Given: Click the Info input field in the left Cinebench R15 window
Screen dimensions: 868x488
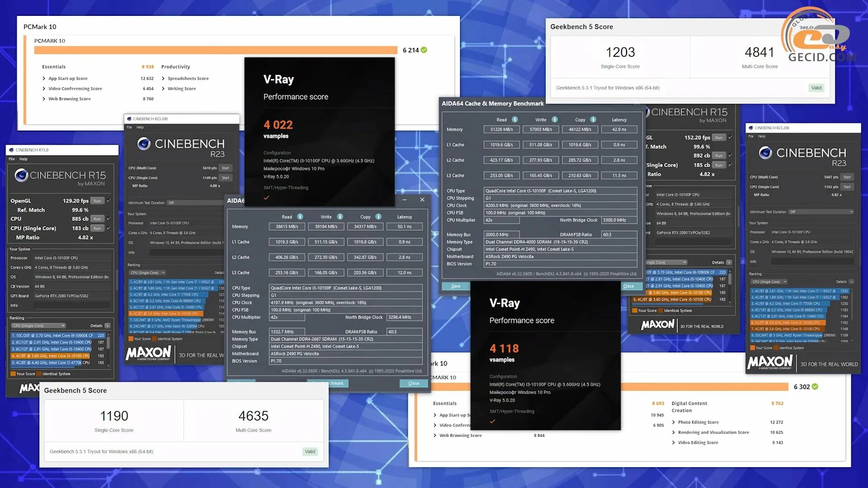Looking at the screenshot, I should point(71,305).
